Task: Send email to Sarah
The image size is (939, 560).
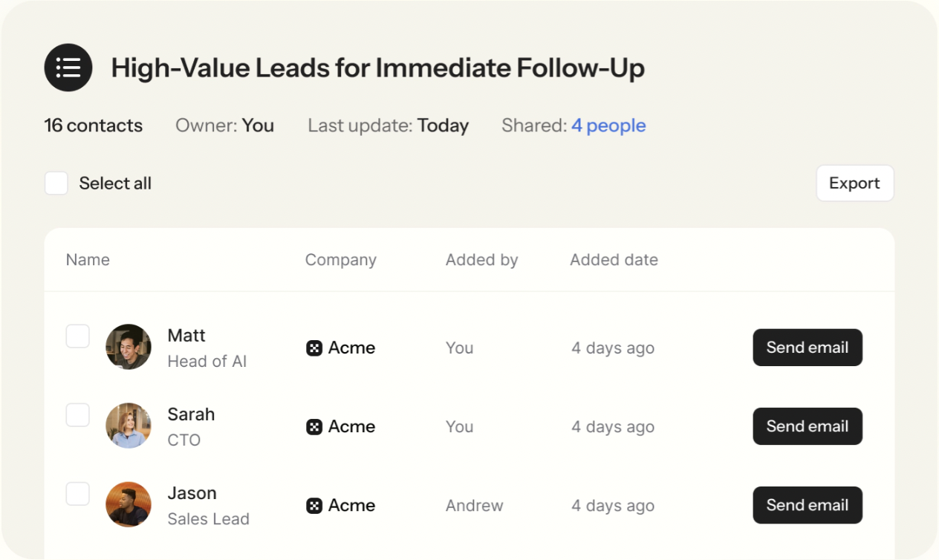Action: [x=808, y=426]
